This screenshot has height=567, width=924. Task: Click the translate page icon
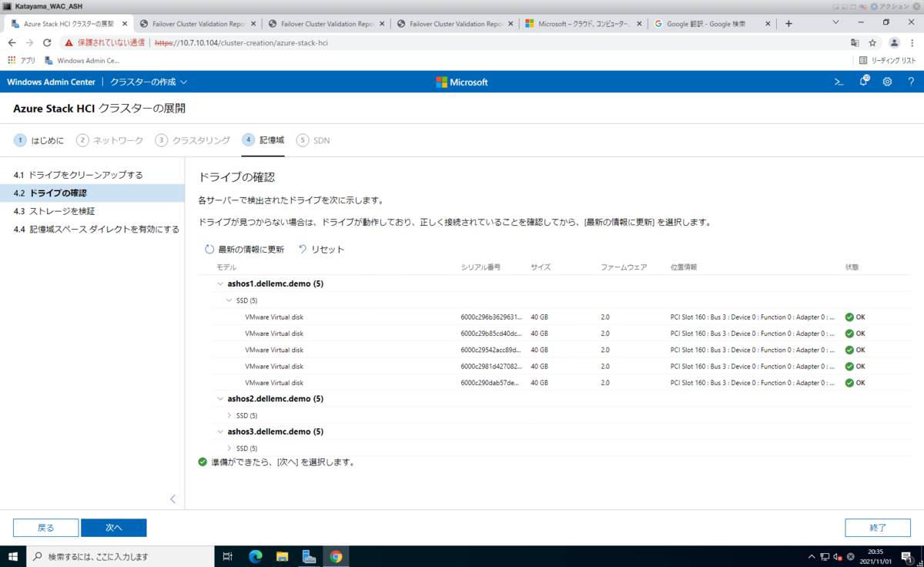tap(855, 43)
